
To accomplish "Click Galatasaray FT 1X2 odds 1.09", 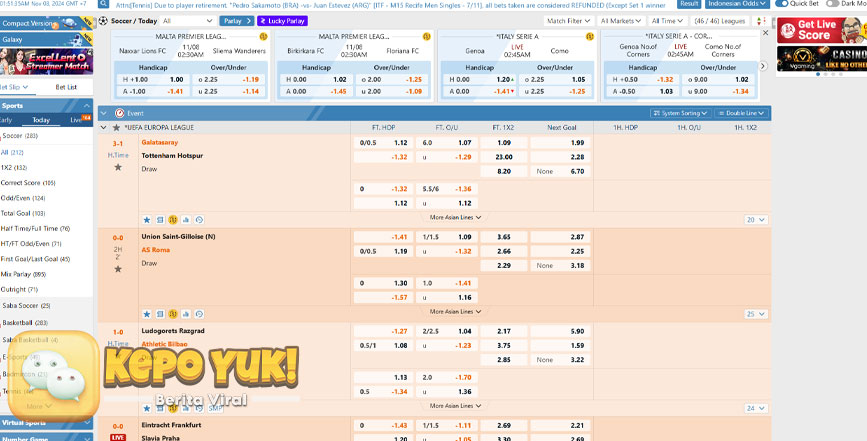I will pos(504,143).
